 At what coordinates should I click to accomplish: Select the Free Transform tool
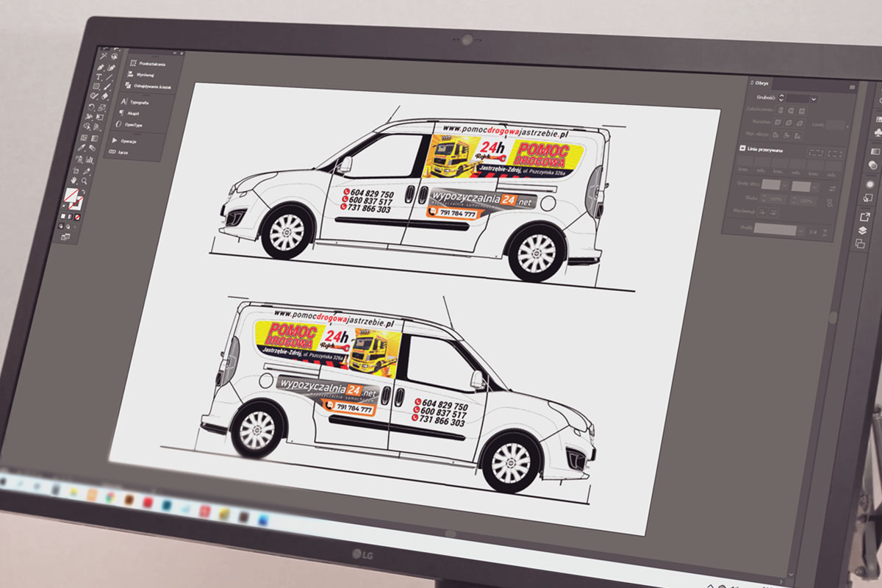point(99,118)
